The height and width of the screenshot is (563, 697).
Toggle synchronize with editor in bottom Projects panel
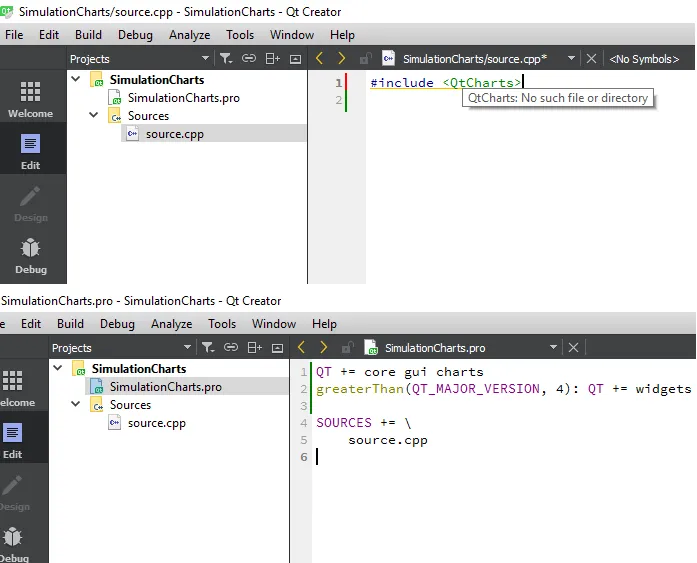(x=231, y=347)
